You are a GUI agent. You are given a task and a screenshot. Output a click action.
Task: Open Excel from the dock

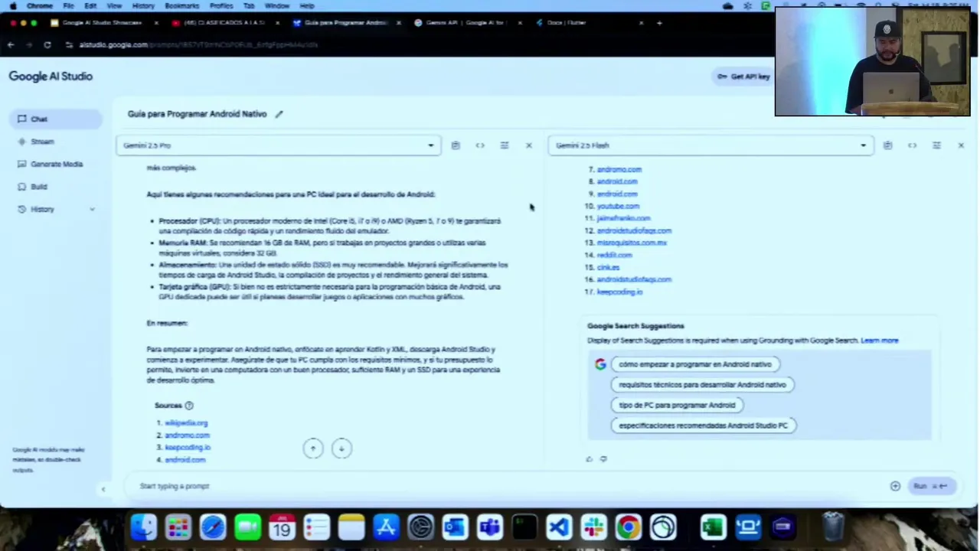713,527
